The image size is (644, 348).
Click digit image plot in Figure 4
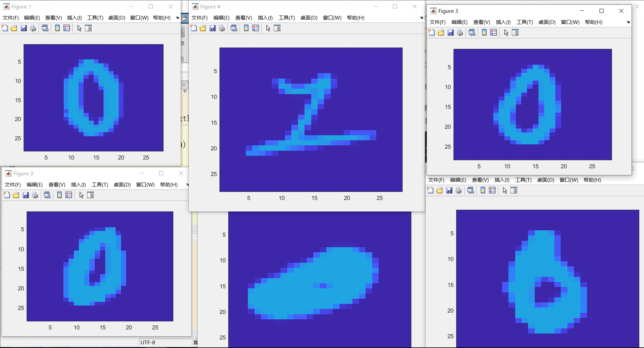(x=311, y=120)
